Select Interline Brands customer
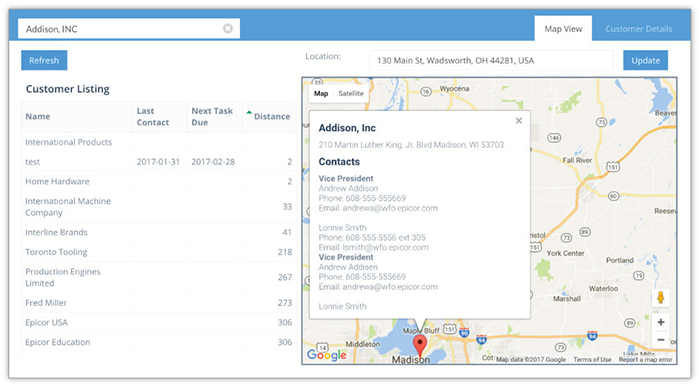This screenshot has height=387, width=700. [158, 232]
